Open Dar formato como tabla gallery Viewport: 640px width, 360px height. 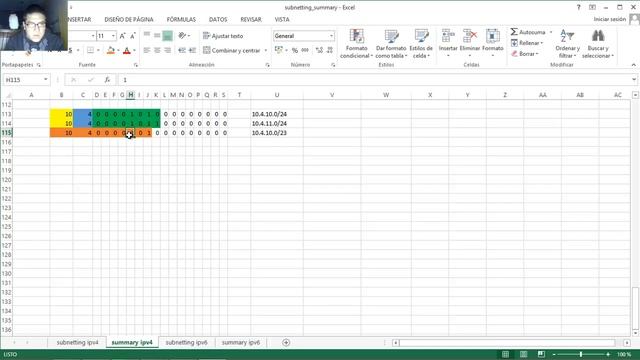tap(391, 44)
